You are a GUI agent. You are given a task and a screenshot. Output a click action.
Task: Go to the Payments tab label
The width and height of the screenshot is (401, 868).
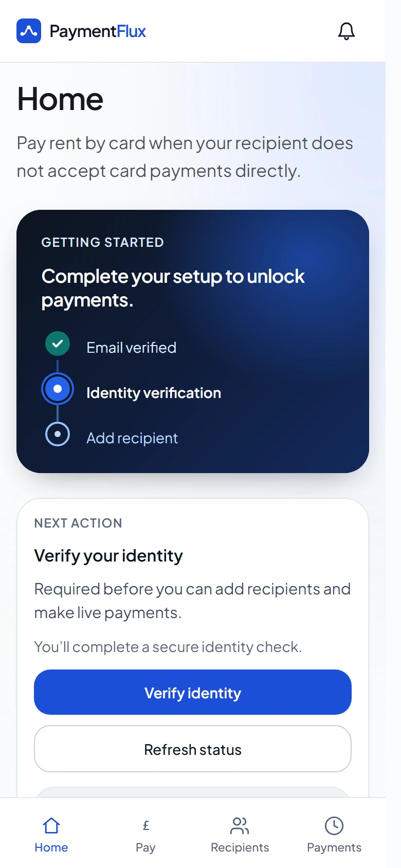(x=334, y=847)
